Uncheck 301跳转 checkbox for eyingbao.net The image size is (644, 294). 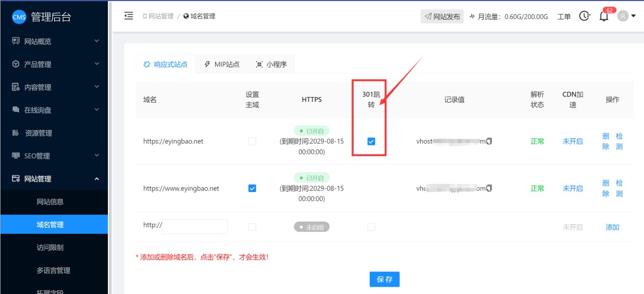[x=371, y=142]
